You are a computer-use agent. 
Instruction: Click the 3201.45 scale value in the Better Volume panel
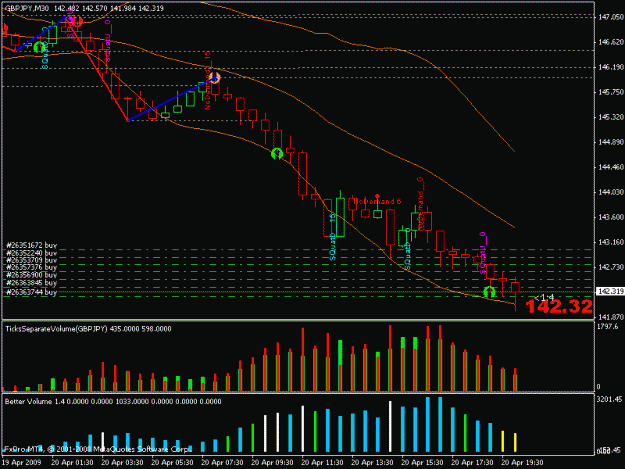coord(610,399)
